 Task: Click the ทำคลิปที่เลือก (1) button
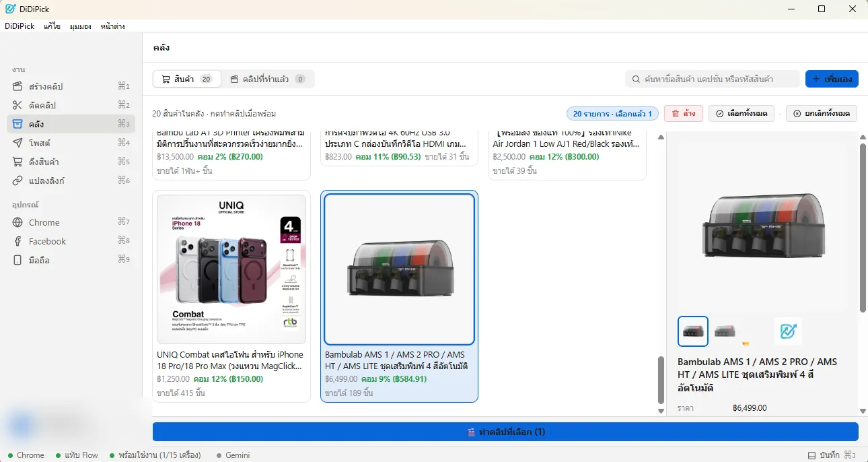(505, 432)
